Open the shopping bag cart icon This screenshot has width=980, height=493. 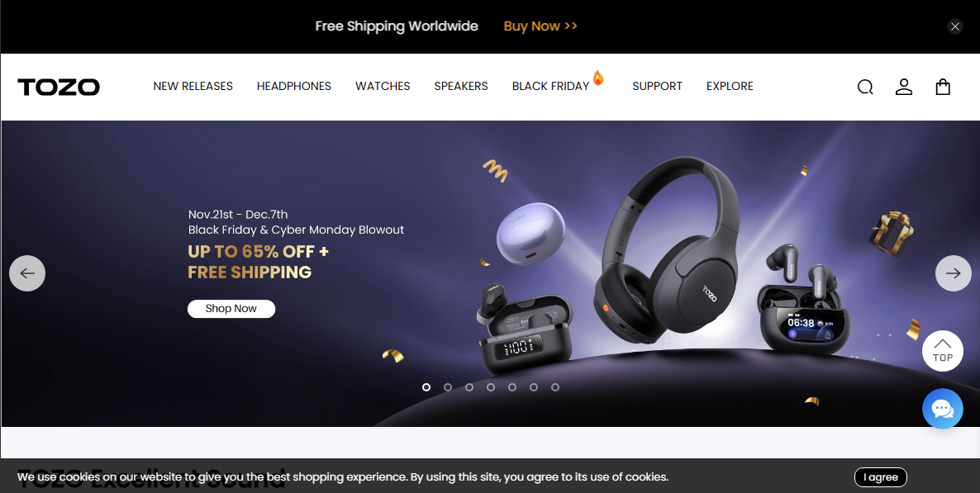coord(943,87)
